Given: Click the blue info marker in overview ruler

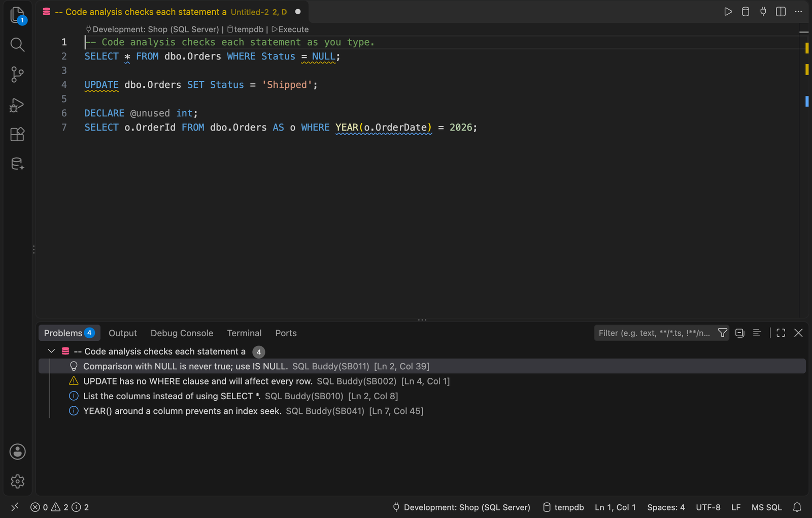Looking at the screenshot, I should pos(806,102).
